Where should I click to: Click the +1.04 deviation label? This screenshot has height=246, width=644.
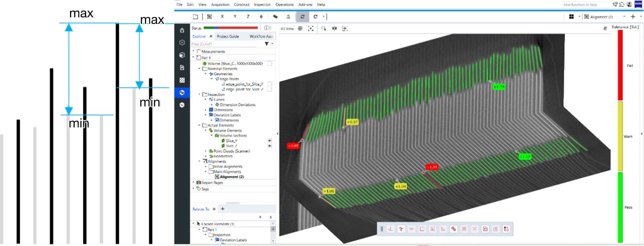click(400, 186)
